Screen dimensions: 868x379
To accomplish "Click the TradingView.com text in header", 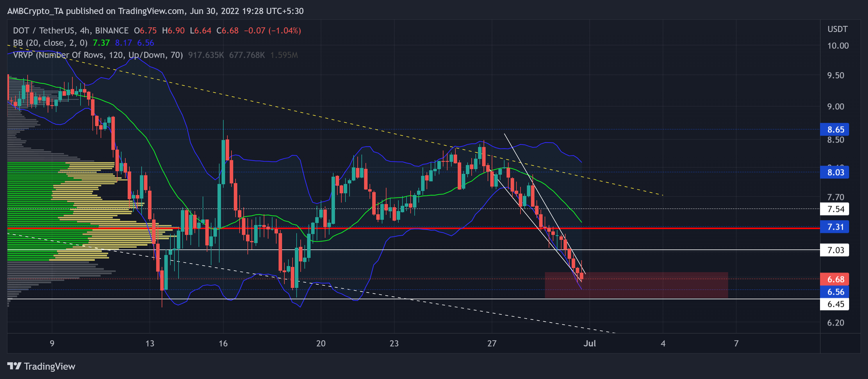I will coord(151,11).
